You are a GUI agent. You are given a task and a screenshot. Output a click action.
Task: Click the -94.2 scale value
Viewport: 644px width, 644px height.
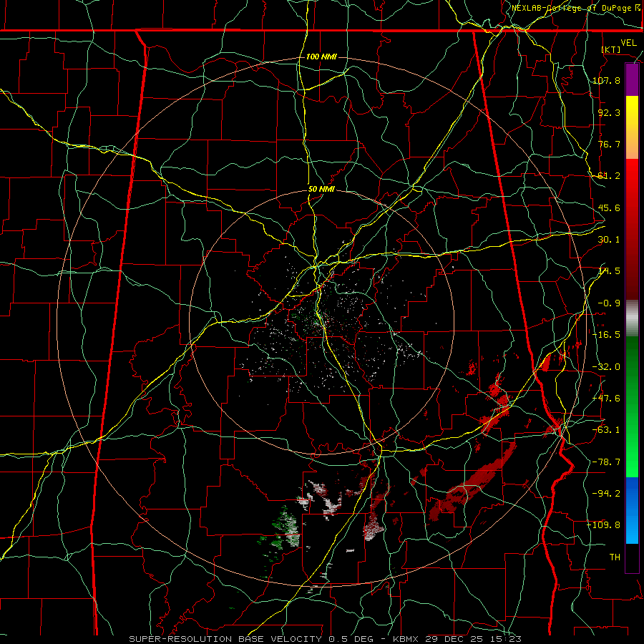tap(606, 494)
